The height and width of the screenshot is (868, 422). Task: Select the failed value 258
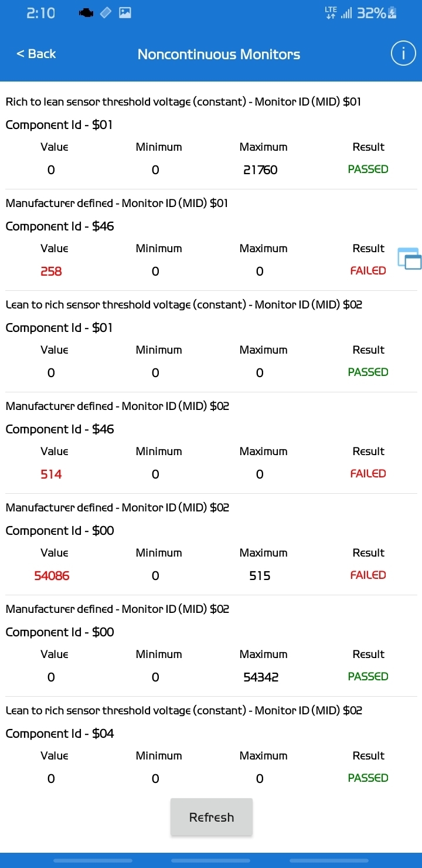pos(51,271)
